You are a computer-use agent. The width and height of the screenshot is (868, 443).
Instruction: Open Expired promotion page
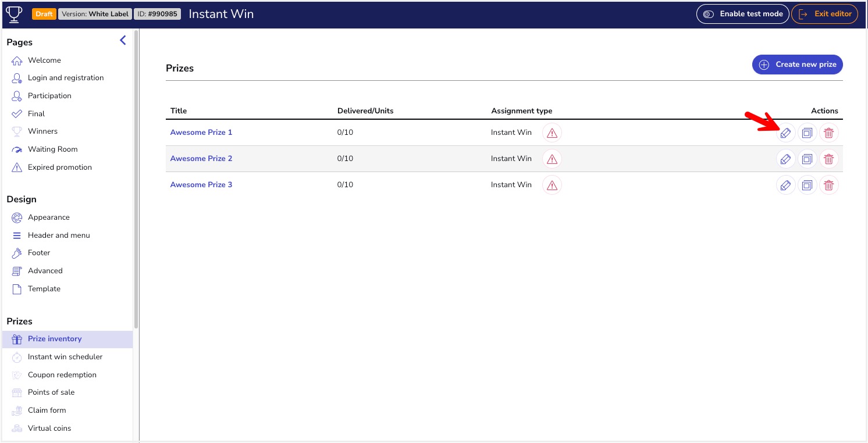(x=60, y=167)
